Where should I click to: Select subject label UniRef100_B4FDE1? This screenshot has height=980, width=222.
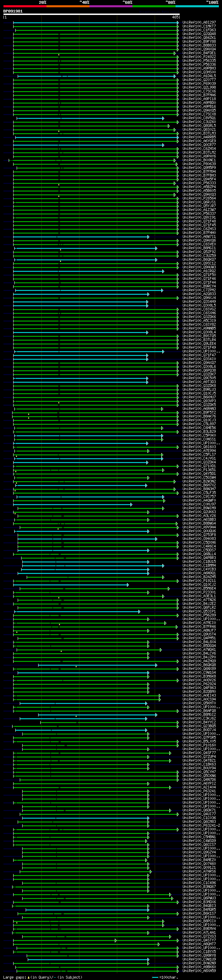[x=199, y=53]
